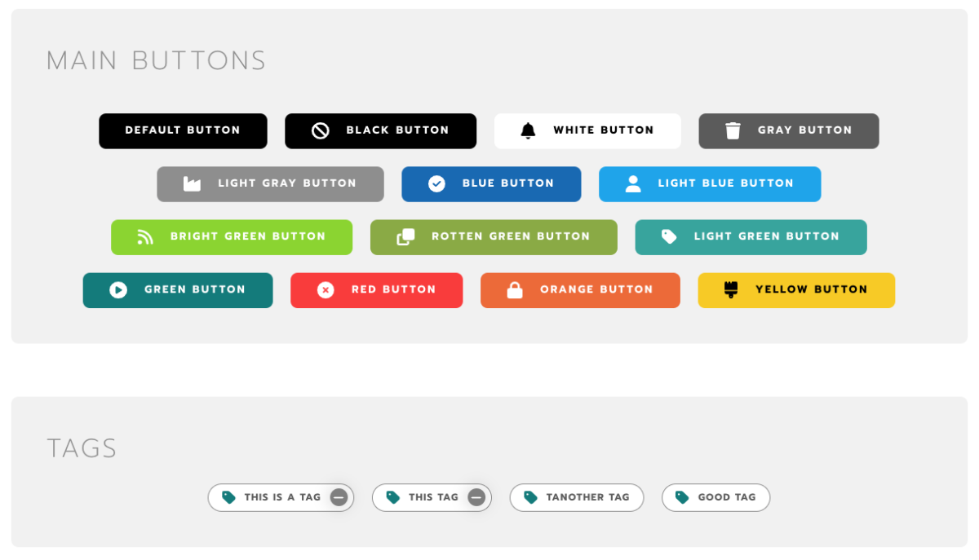Click the Light Green Button label
The image size is (979, 560).
pos(767,236)
